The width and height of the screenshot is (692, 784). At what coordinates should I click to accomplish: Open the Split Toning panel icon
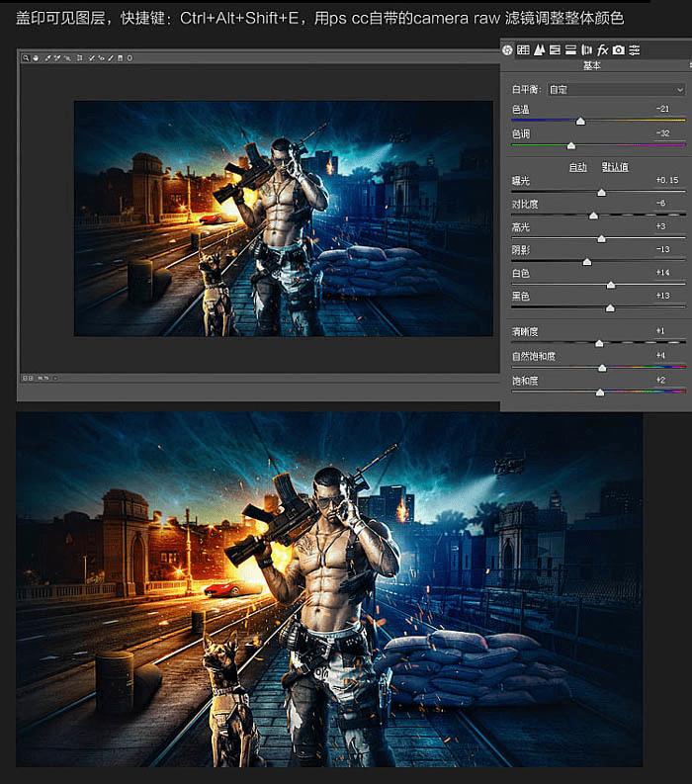point(571,50)
